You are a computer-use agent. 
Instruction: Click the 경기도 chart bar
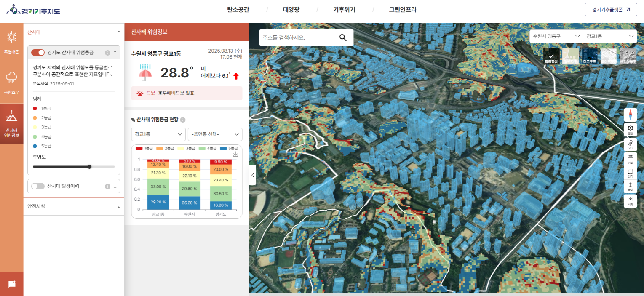tap(222, 184)
